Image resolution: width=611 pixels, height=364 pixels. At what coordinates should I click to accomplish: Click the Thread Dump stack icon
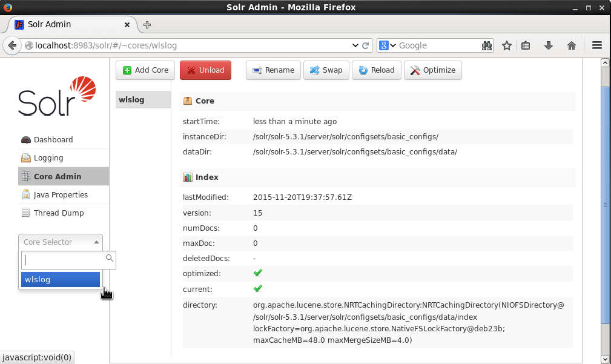coord(25,213)
